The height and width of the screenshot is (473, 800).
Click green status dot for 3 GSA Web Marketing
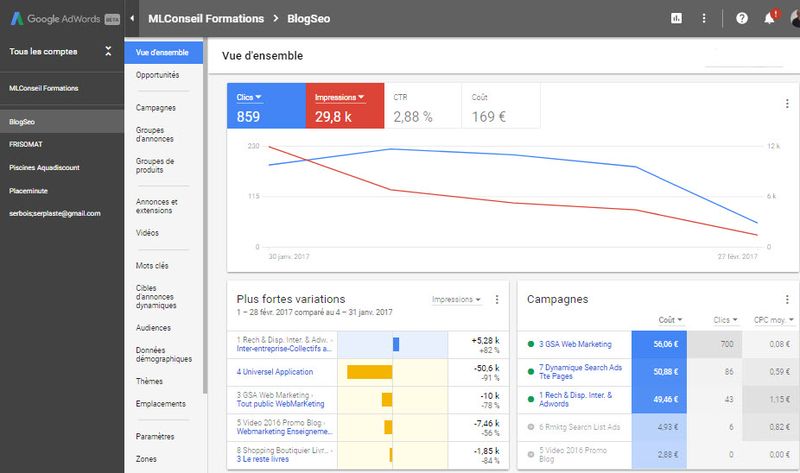coord(531,344)
